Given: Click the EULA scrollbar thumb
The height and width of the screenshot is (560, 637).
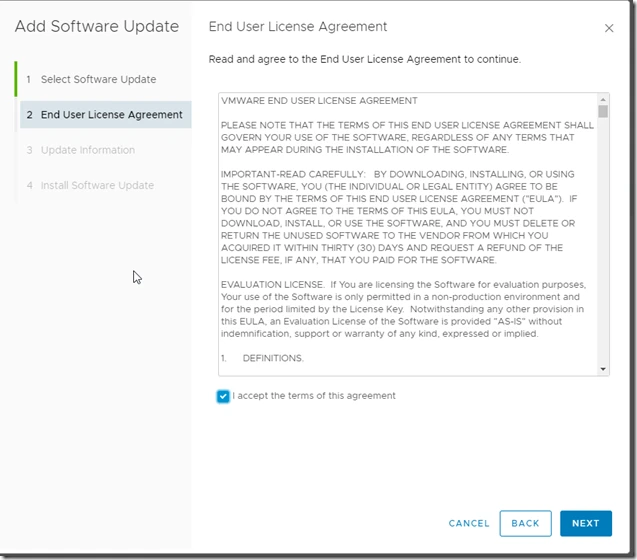Looking at the screenshot, I should (x=603, y=111).
